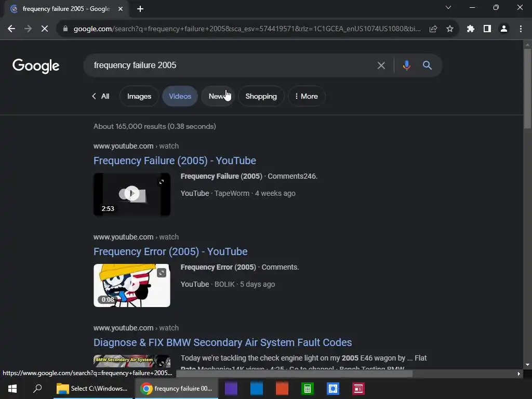Viewport: 532px width, 399px height.
Task: Click the lock site info icon
Action: pyautogui.click(x=65, y=29)
